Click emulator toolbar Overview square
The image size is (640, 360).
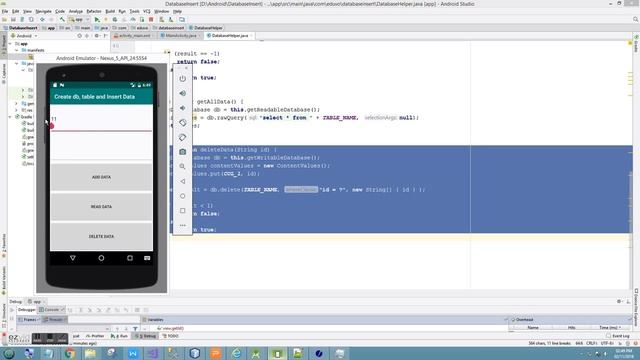coord(182,211)
